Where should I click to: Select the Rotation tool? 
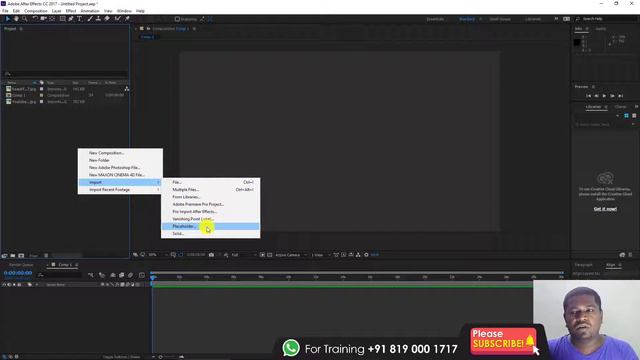(x=35, y=19)
